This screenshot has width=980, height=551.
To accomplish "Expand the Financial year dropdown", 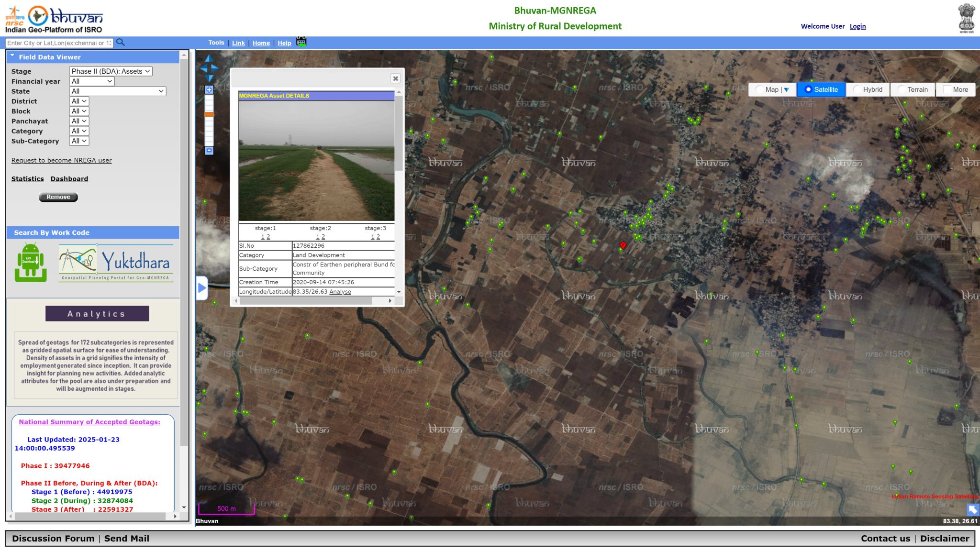I will [x=91, y=81].
